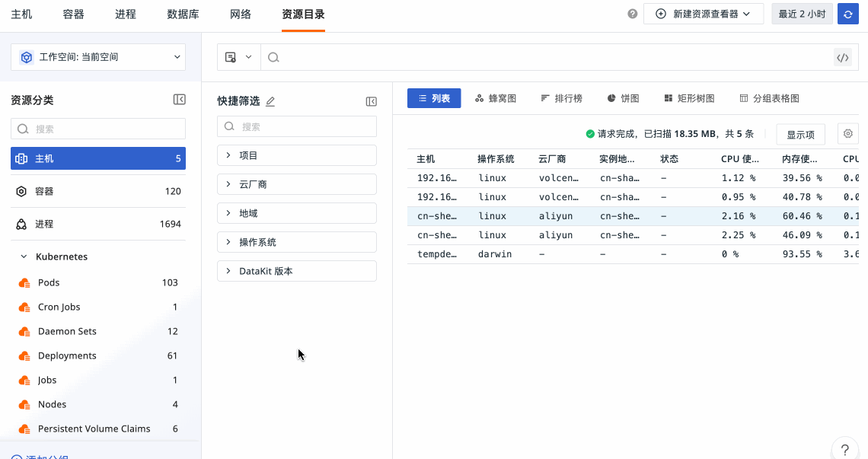The image size is (868, 459).
Task: Collapse the 资源分类 sidebar panel
Action: [x=179, y=100]
